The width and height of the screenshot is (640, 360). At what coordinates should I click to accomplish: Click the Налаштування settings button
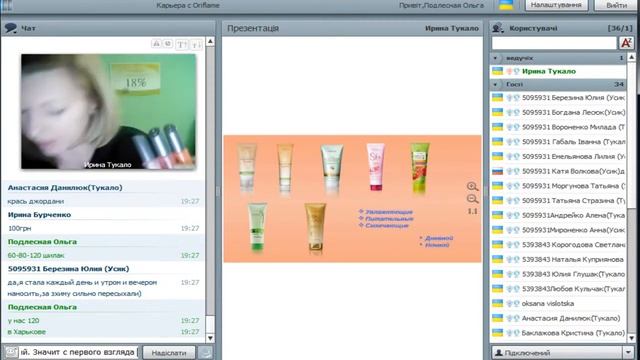tap(556, 5)
